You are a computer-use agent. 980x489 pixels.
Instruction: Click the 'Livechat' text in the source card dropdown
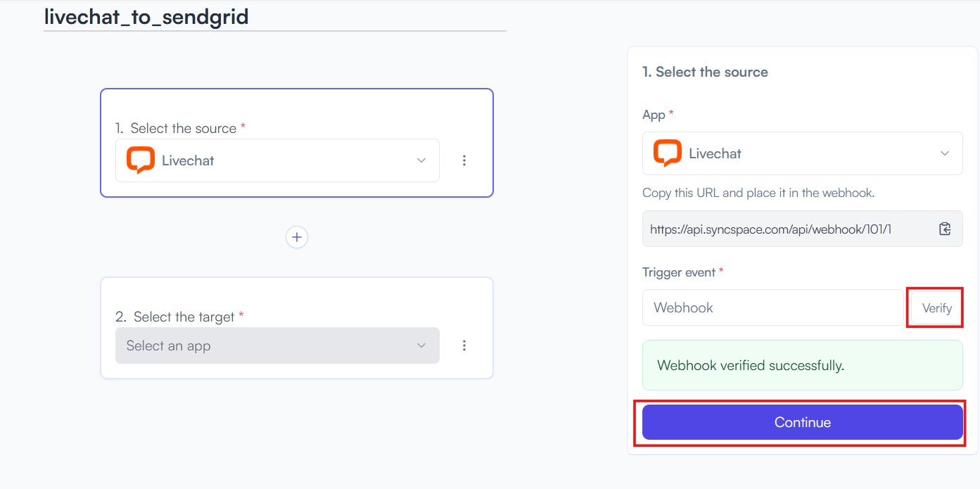pyautogui.click(x=188, y=160)
